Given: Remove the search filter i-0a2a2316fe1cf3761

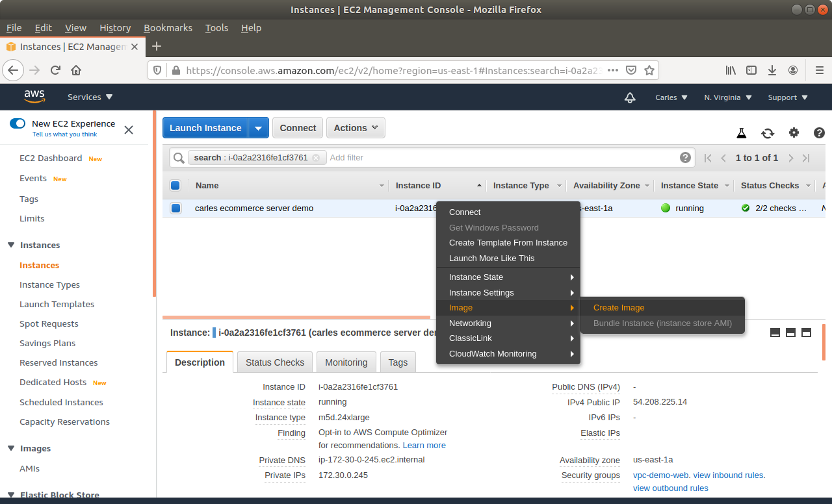Looking at the screenshot, I should coord(316,157).
